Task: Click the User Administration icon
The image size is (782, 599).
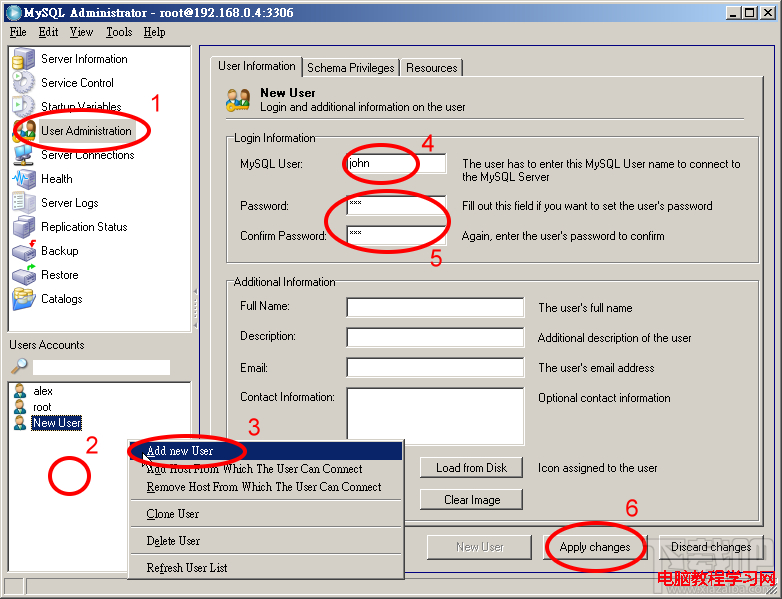Action: pos(24,131)
